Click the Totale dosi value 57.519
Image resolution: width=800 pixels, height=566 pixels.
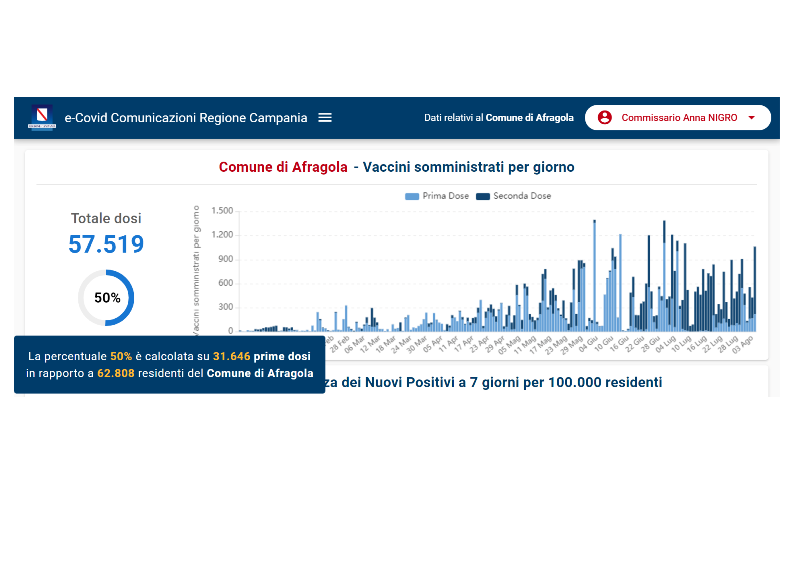click(x=106, y=244)
